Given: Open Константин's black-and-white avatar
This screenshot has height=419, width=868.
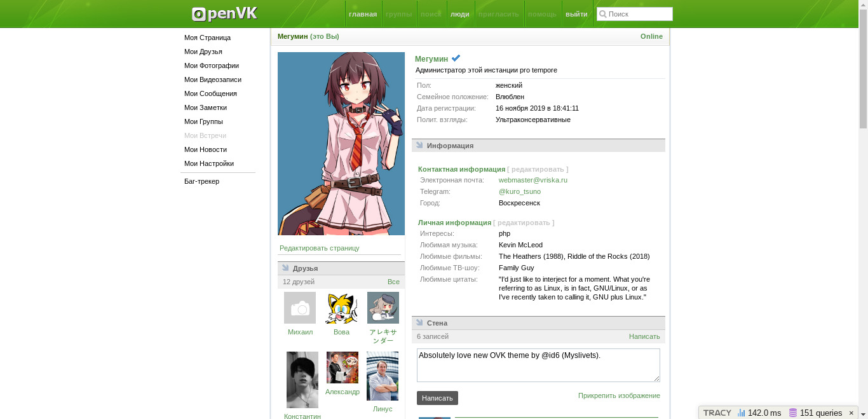Looking at the screenshot, I should click(x=302, y=380).
